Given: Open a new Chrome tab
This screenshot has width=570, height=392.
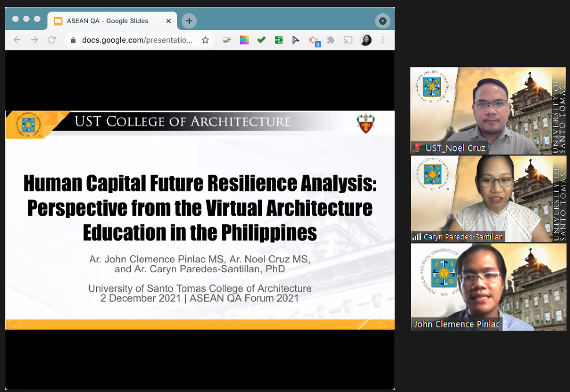Looking at the screenshot, I should (x=189, y=21).
